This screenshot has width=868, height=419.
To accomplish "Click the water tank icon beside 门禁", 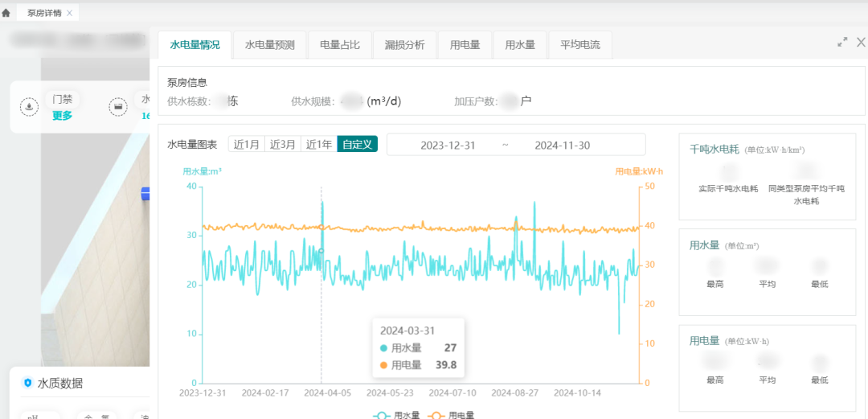I will 118,107.
